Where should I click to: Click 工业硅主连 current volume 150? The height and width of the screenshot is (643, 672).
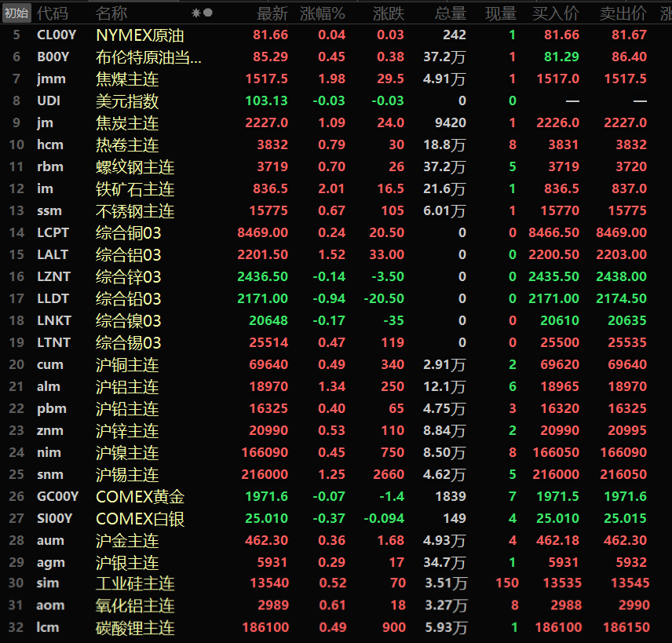click(507, 583)
